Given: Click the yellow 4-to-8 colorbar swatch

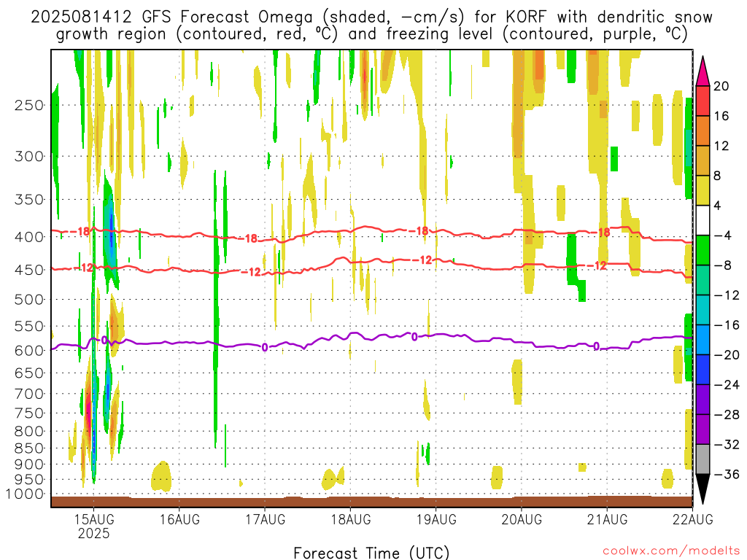Looking at the screenshot, I should (703, 190).
